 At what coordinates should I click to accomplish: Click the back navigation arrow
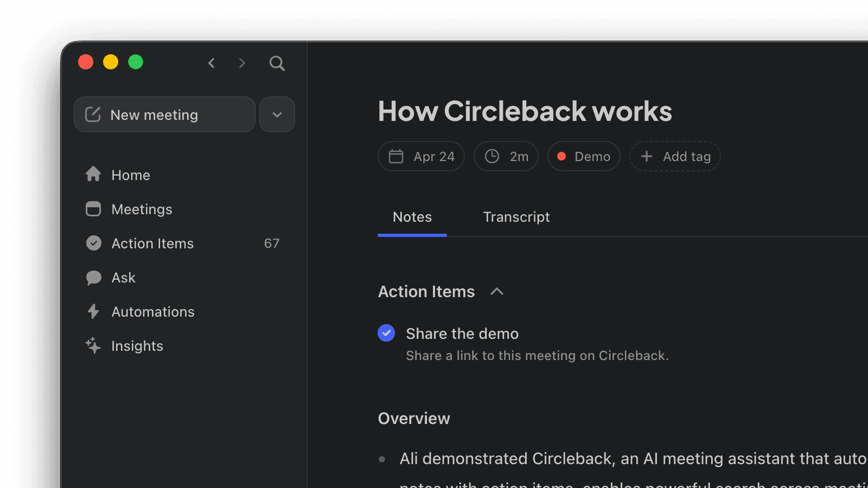click(212, 63)
